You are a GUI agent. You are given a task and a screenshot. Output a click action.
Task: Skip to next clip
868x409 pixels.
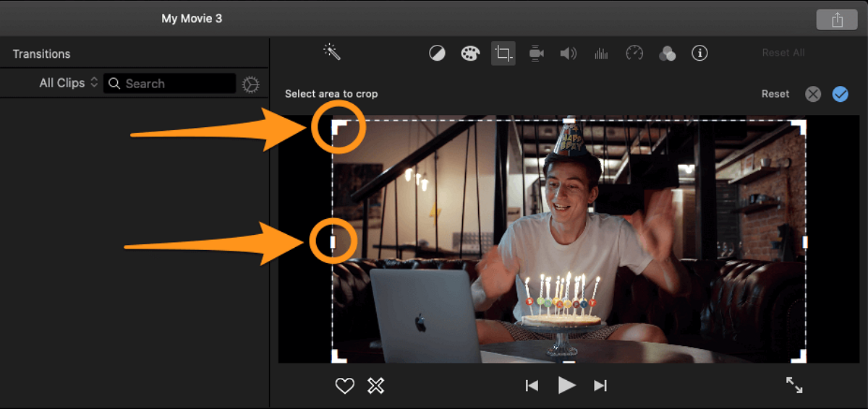(600, 386)
